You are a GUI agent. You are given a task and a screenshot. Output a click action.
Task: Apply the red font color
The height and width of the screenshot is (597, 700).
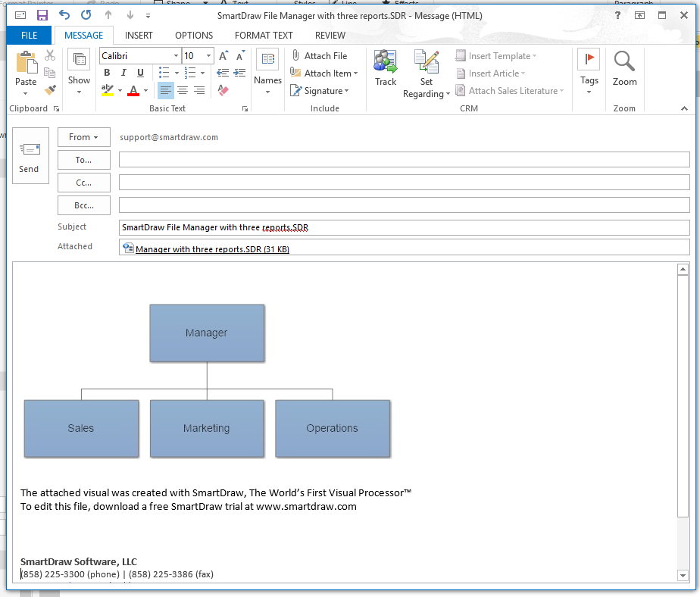click(133, 90)
